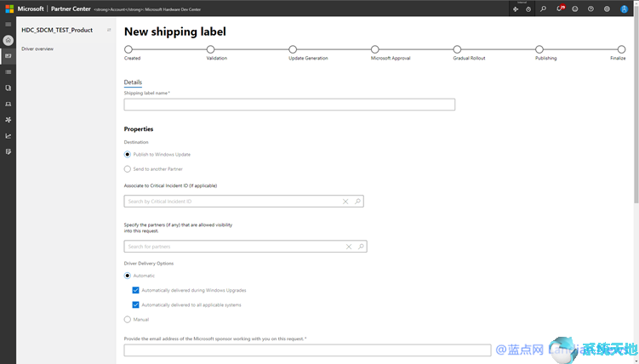
Task: Focus the Microsoft sponsor email field
Action: (x=307, y=350)
